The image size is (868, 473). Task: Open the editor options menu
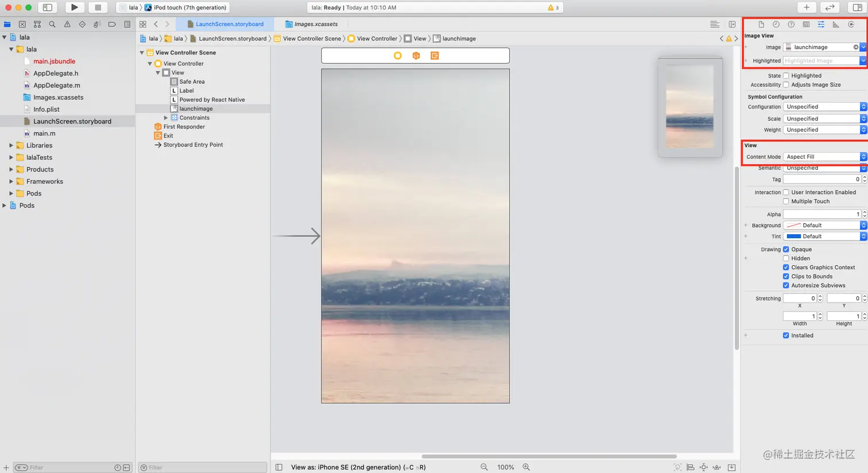coord(715,24)
